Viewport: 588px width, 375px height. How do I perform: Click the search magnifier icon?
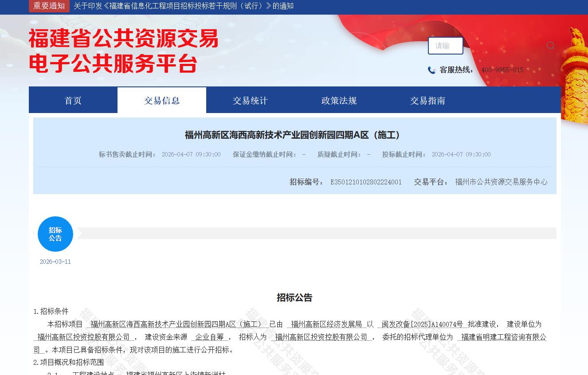click(550, 46)
